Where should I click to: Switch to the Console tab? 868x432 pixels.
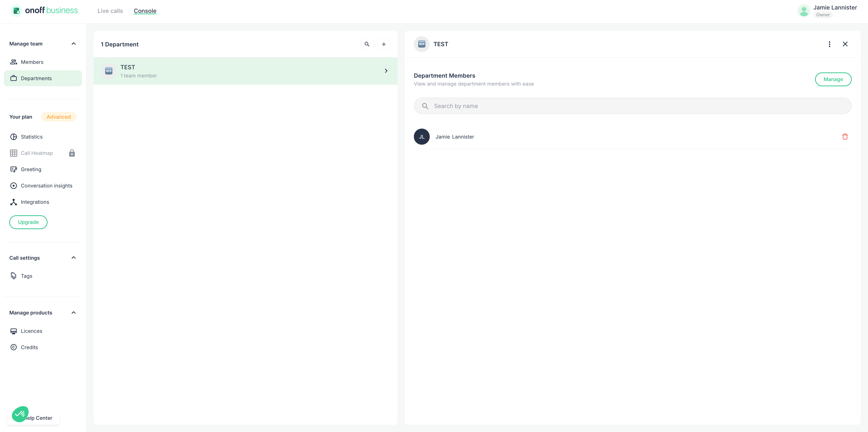click(145, 11)
